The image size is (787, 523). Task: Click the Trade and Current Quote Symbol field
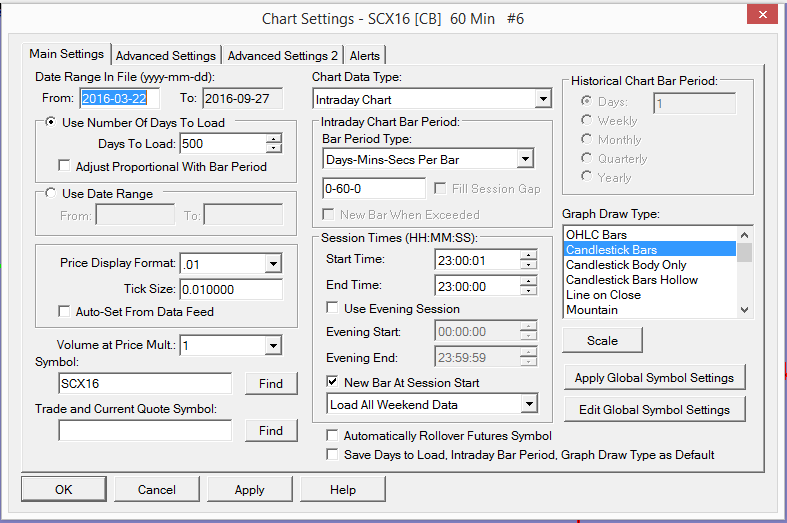pyautogui.click(x=145, y=431)
